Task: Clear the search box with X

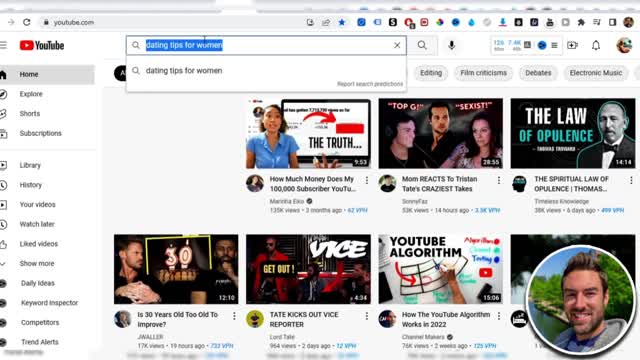Action: point(397,45)
